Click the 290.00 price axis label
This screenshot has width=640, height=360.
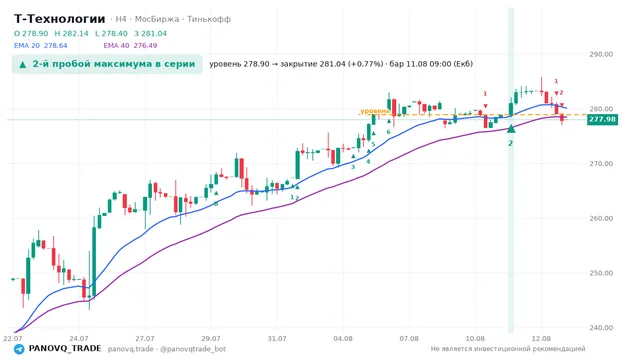point(601,54)
